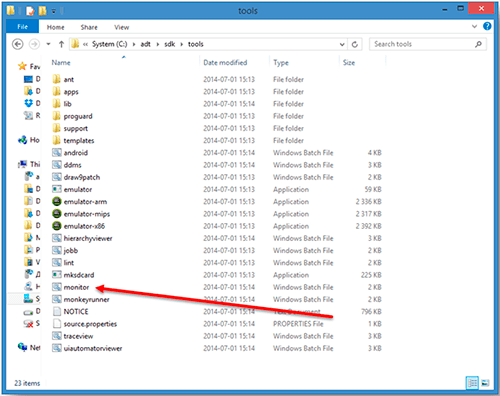
Task: Click in the Search tools field
Action: 422,44
